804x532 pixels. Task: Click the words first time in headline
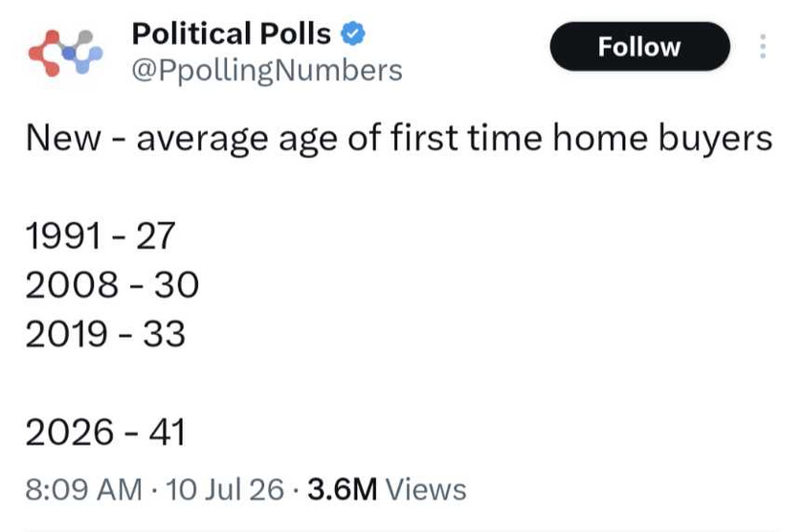pyautogui.click(x=466, y=139)
